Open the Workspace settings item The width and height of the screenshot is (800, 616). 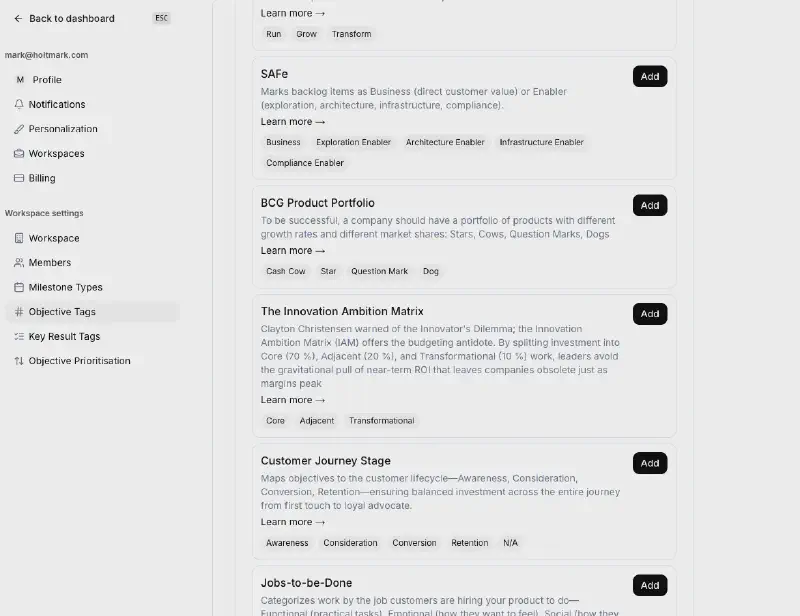[x=54, y=238]
